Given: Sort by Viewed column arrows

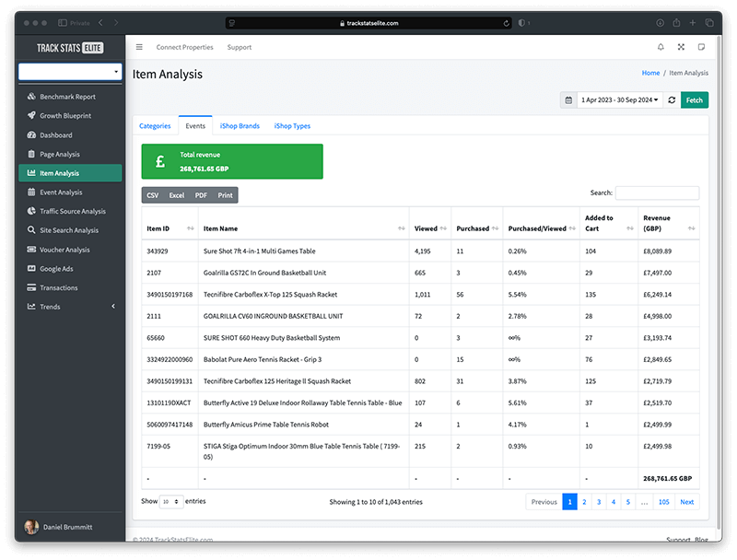Looking at the screenshot, I should 443,228.
